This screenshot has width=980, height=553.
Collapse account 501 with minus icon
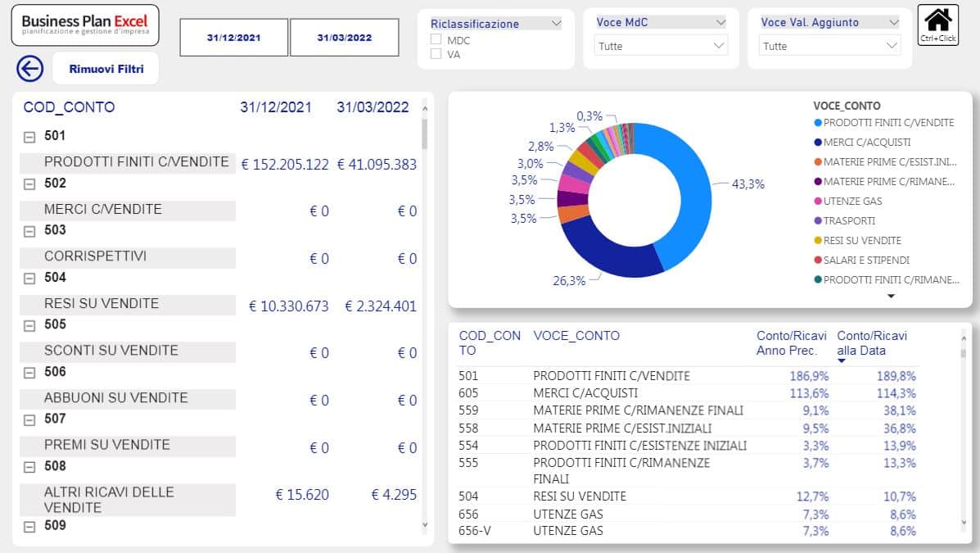29,137
